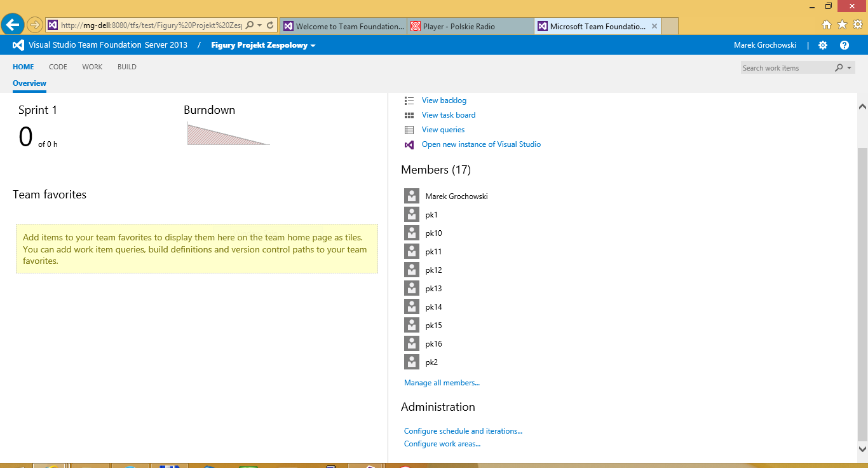Expand the address bar search dropdown arrow
This screenshot has height=468, width=868.
point(259,25)
